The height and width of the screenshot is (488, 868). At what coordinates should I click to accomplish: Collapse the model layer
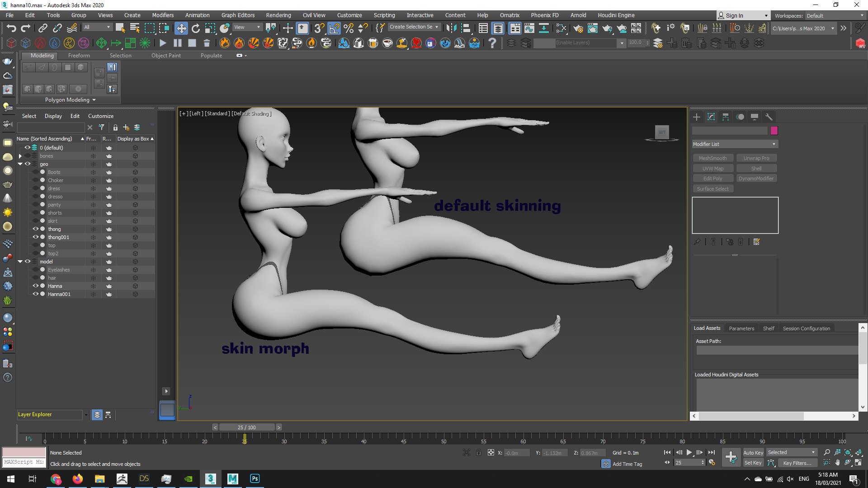(x=20, y=262)
